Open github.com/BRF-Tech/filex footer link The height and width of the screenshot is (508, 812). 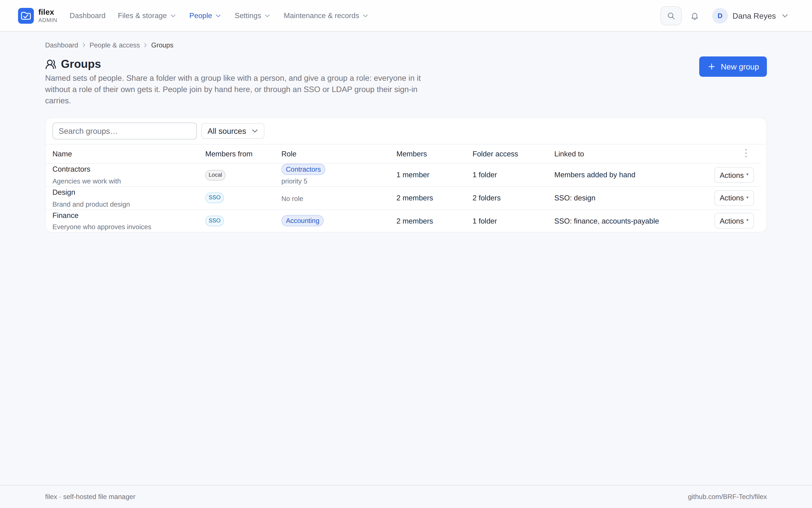point(727,497)
